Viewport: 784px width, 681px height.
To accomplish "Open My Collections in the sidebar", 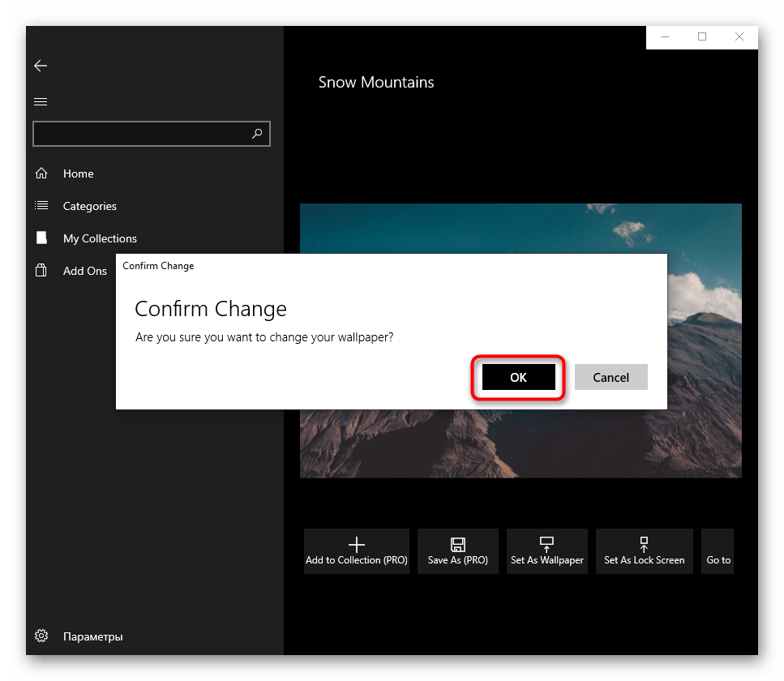I will coord(99,238).
